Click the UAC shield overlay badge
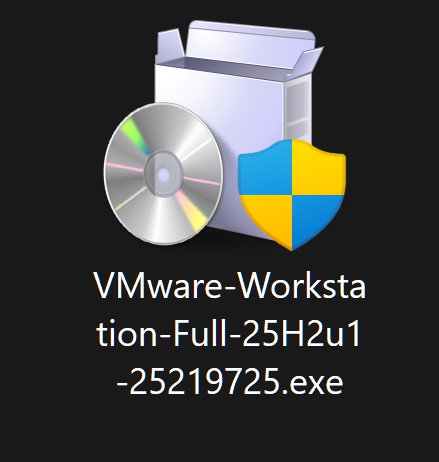Viewport: 439px width, 462px height. point(292,195)
